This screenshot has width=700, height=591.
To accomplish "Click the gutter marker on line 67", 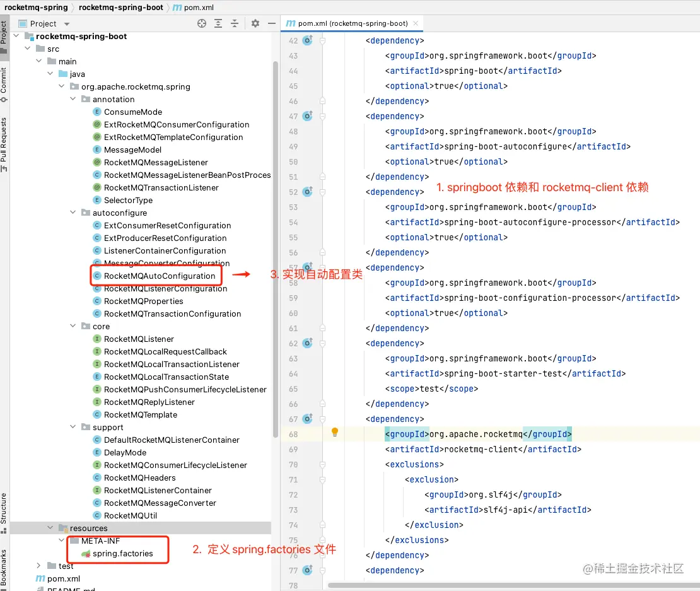I will click(308, 419).
